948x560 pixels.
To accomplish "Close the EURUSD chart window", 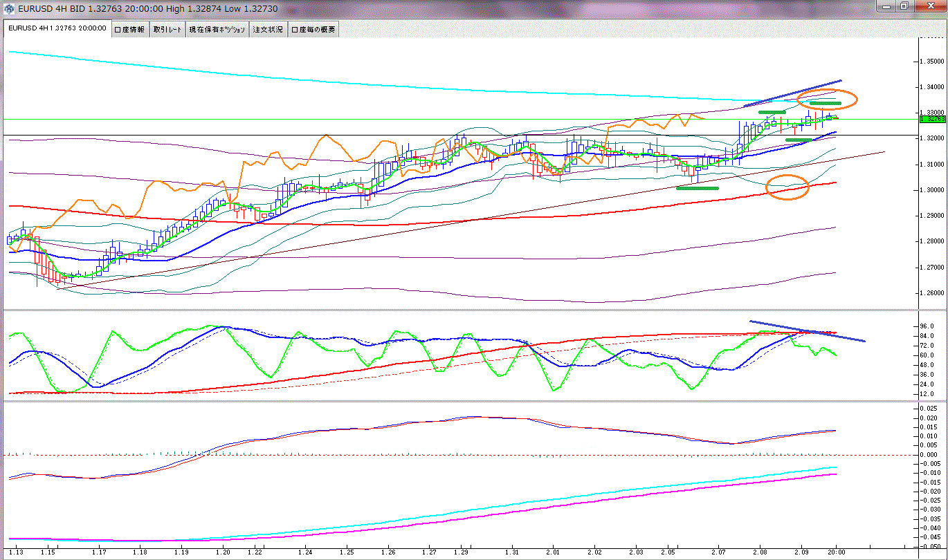I will coord(929,6).
